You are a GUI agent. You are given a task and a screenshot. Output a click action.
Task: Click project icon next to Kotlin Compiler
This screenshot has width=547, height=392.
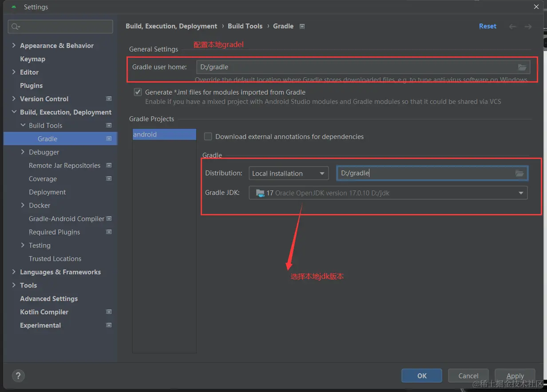click(x=109, y=312)
